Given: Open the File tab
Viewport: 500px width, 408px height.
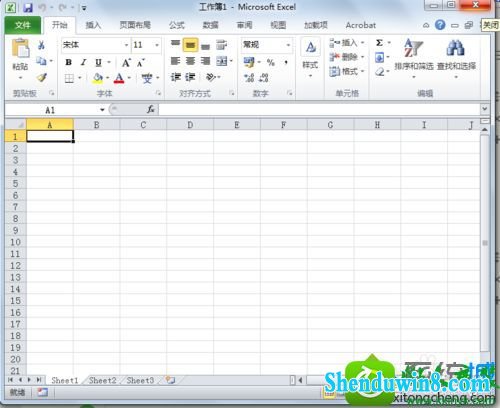Looking at the screenshot, I should coord(23,25).
